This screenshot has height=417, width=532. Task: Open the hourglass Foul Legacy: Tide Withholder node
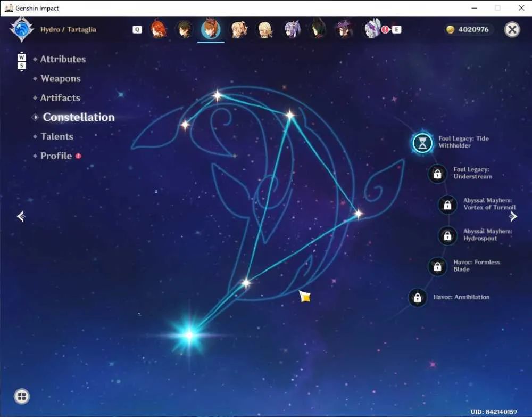[422, 143]
